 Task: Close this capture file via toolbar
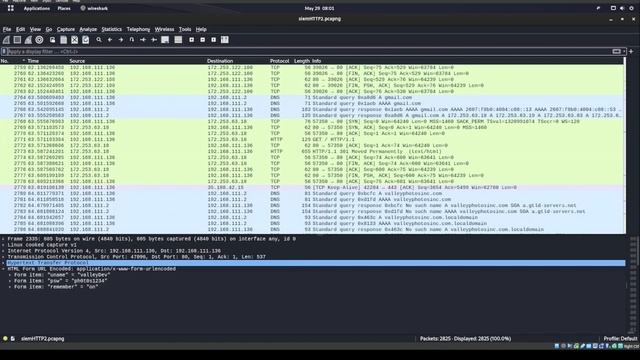click(75, 40)
